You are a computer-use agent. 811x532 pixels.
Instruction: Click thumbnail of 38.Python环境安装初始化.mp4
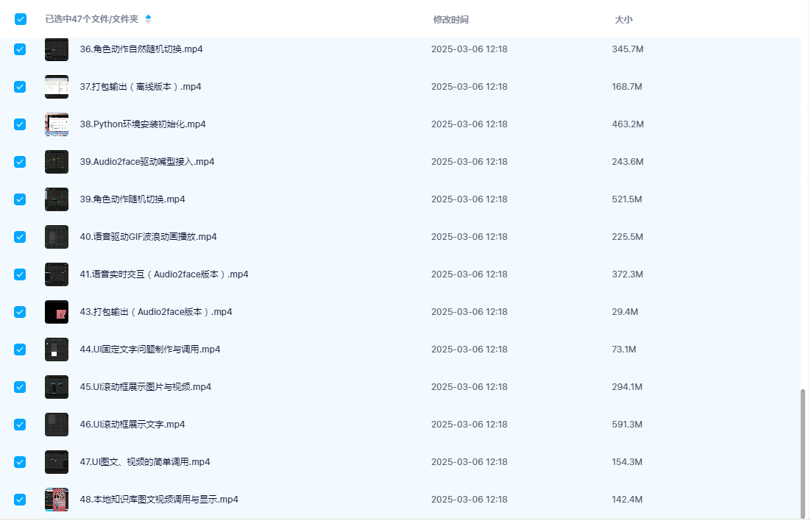click(57, 124)
